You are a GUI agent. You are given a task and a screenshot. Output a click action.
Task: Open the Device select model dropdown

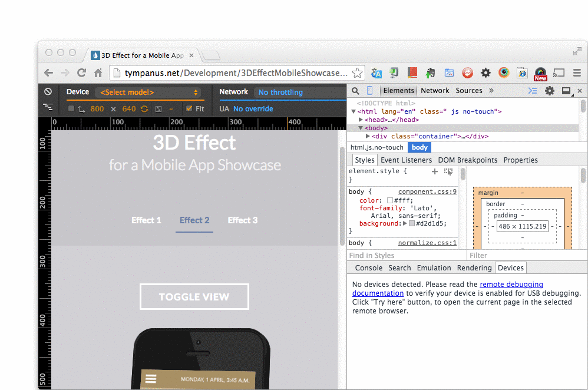[148, 92]
